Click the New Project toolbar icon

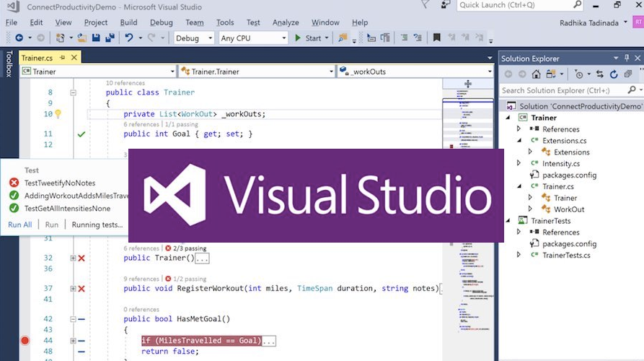[60, 38]
